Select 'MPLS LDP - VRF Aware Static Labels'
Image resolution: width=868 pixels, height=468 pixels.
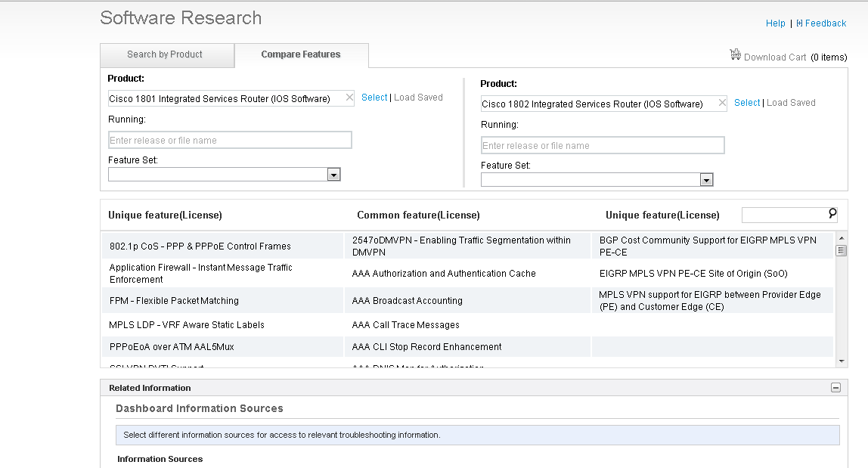tap(187, 325)
